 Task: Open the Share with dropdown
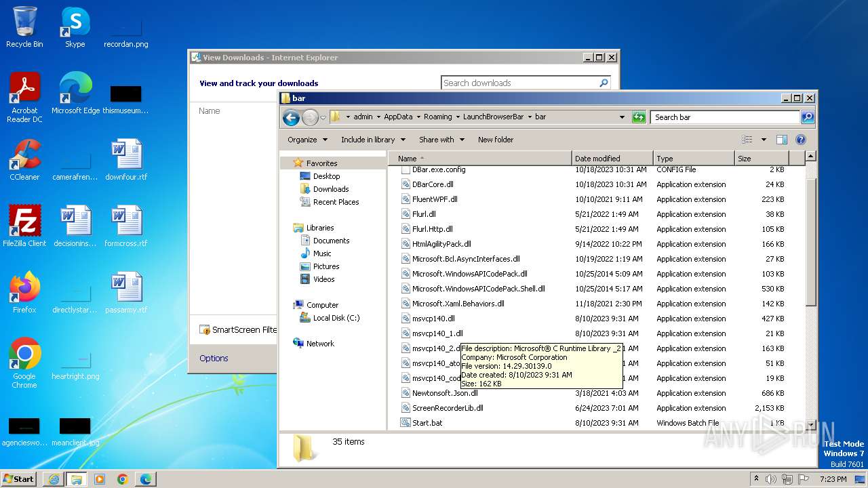pos(441,140)
